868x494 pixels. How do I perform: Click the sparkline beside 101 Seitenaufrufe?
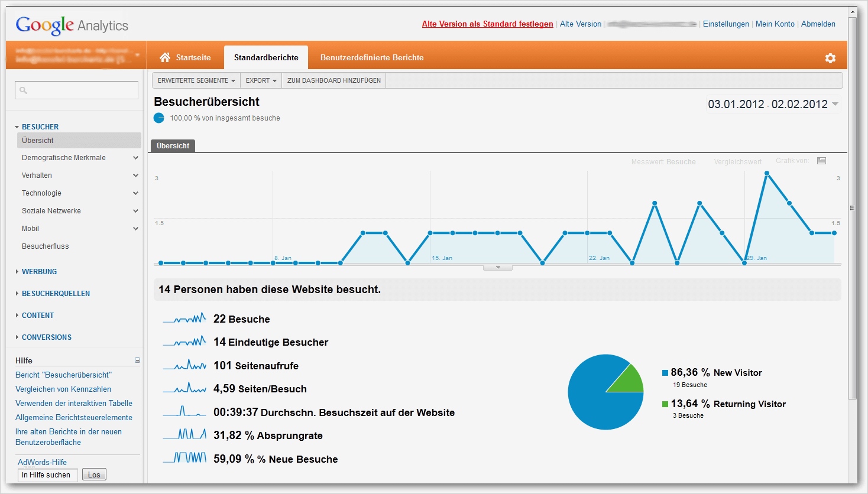click(184, 365)
